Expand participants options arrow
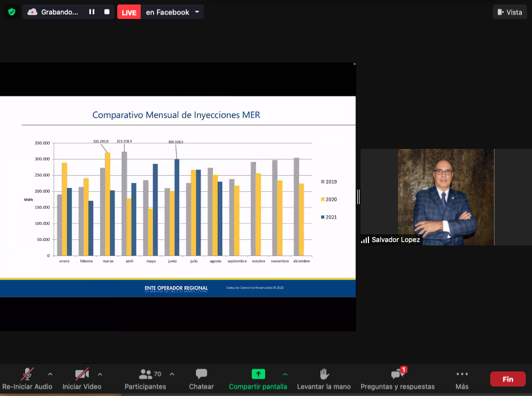 pos(172,374)
